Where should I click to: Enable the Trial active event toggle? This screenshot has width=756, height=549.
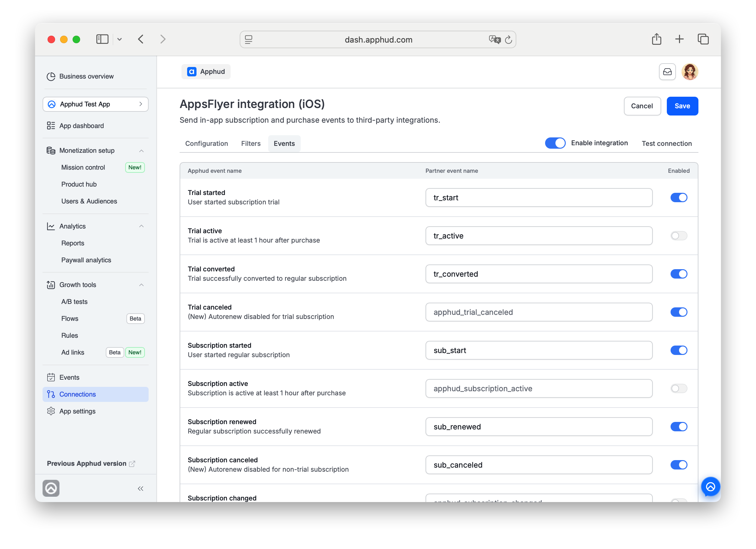click(x=679, y=236)
